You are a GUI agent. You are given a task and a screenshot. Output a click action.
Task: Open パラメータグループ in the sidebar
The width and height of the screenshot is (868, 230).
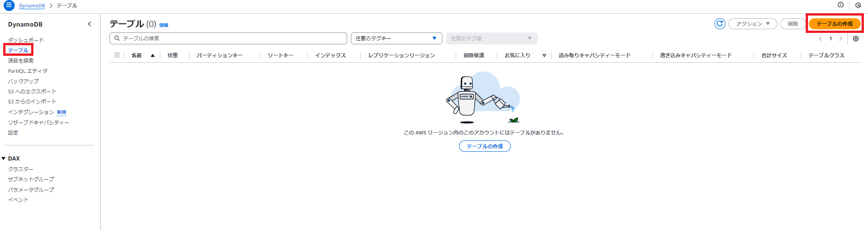pos(31,190)
